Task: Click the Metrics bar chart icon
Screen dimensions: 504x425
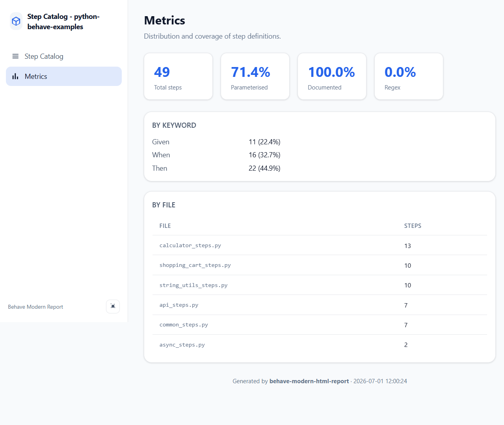Action: point(15,76)
